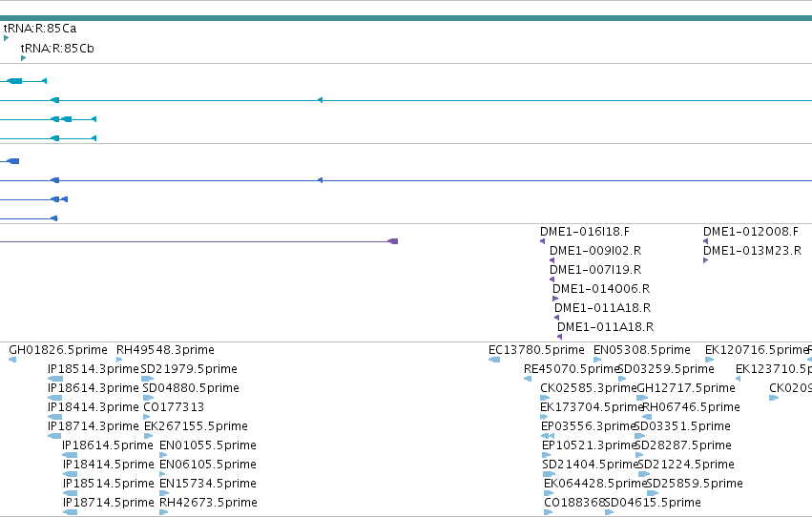Image resolution: width=812 pixels, height=517 pixels.
Task: Click the EST arrow glyph under RH49548.3prime
Action: 119,360
